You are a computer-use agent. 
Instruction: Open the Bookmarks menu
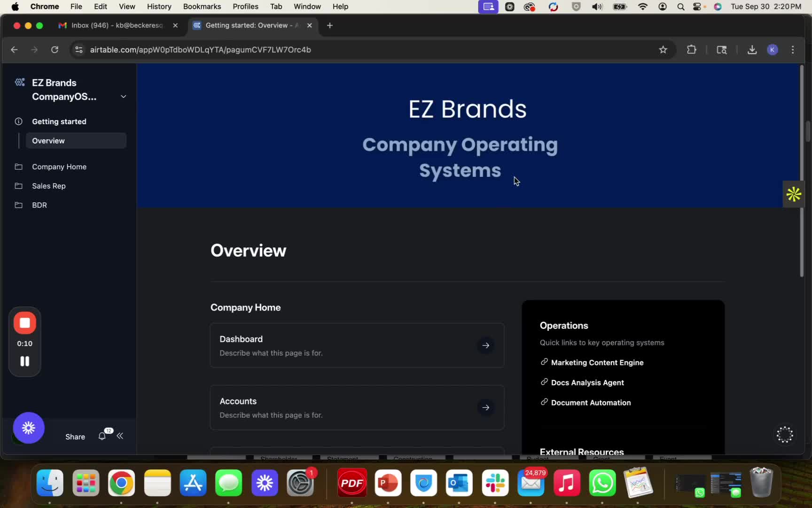pos(202,7)
